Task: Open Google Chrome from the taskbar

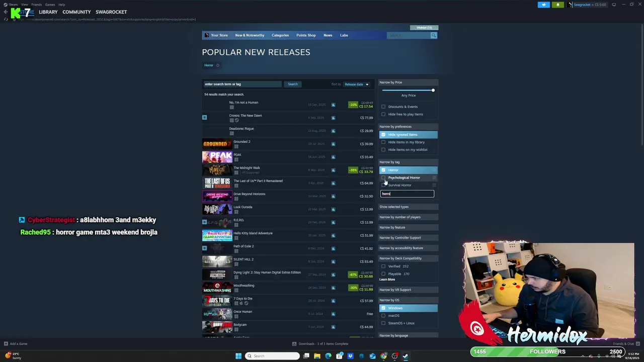Action: 384,356
